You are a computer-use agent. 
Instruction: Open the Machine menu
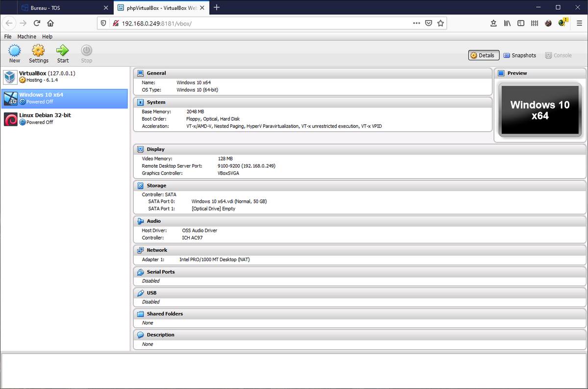(26, 37)
